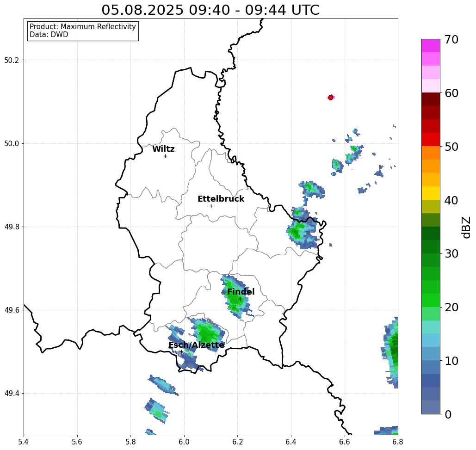Click the light pink swatch above 60 dBZ
This screenshot has height=450, width=476.
[x=431, y=86]
